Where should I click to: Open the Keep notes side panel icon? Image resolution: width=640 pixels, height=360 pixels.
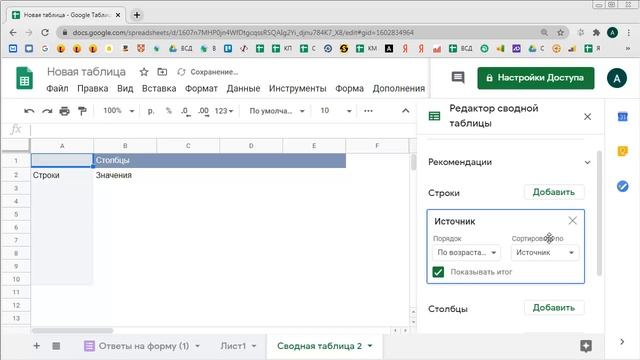[622, 151]
